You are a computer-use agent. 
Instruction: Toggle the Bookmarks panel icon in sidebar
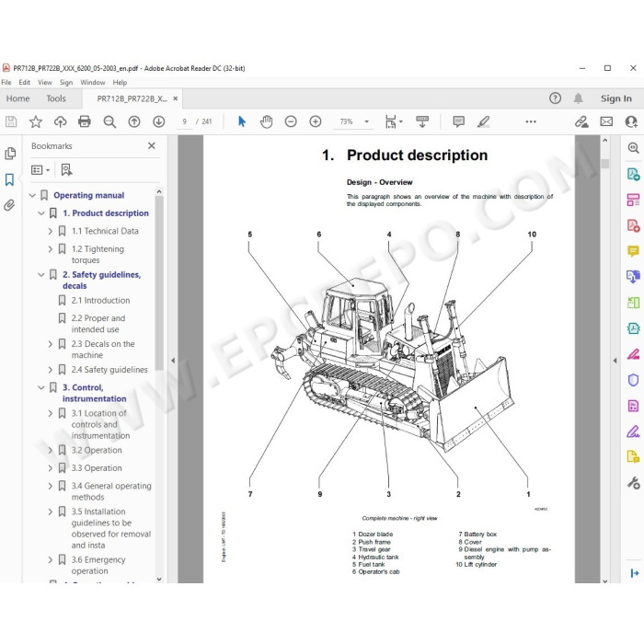9,179
